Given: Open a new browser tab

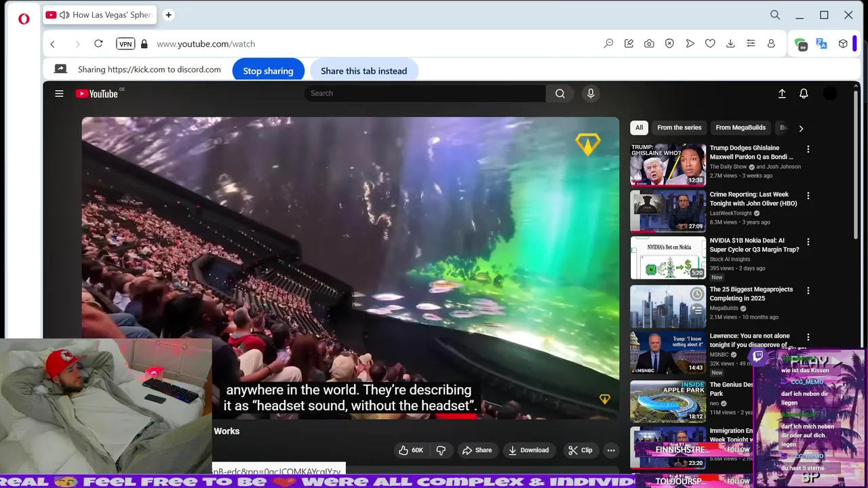Looking at the screenshot, I should click(x=168, y=15).
